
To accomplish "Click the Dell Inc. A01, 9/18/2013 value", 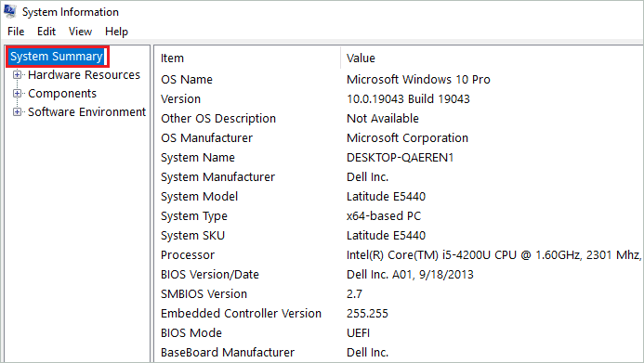I will [x=411, y=275].
